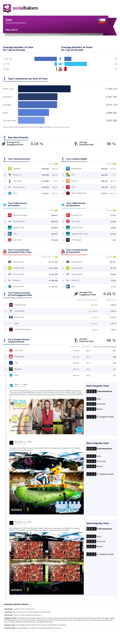This screenshot has width=120, height=644.
Task: Click the Socialbakers logo icon
Action: point(7,8)
